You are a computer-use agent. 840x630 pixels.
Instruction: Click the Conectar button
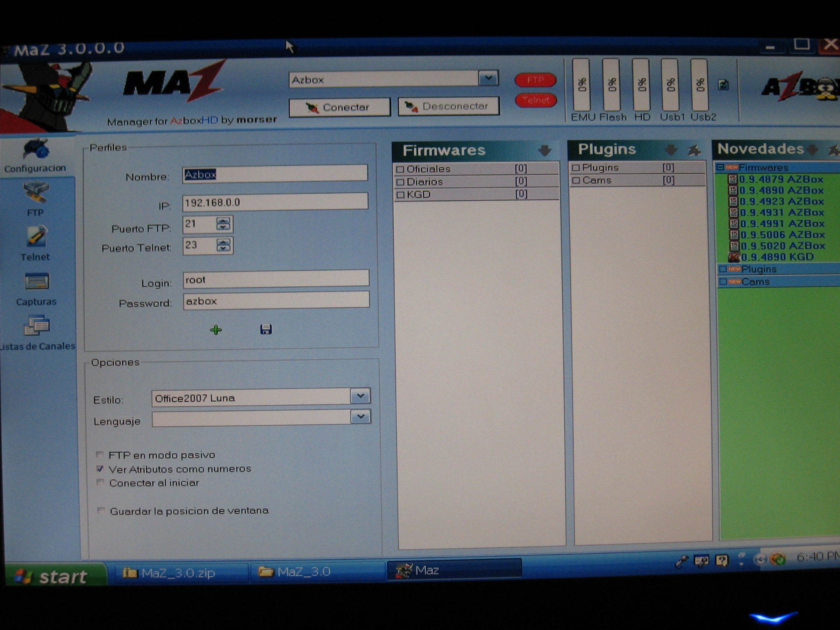340,107
